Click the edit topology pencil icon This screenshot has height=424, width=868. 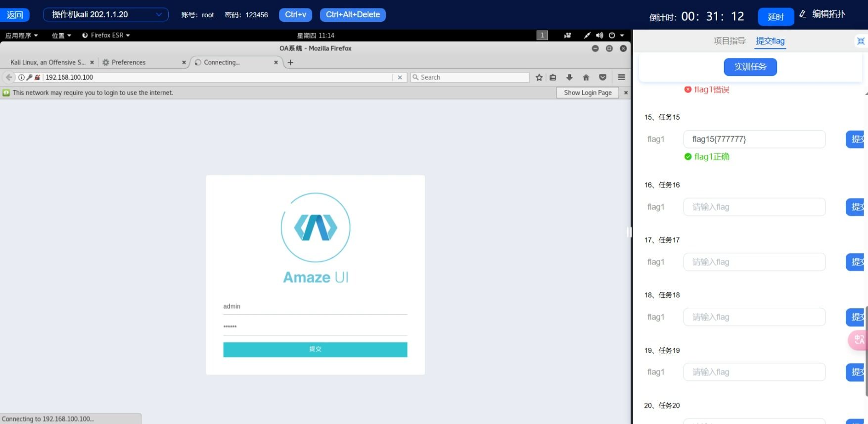point(803,14)
